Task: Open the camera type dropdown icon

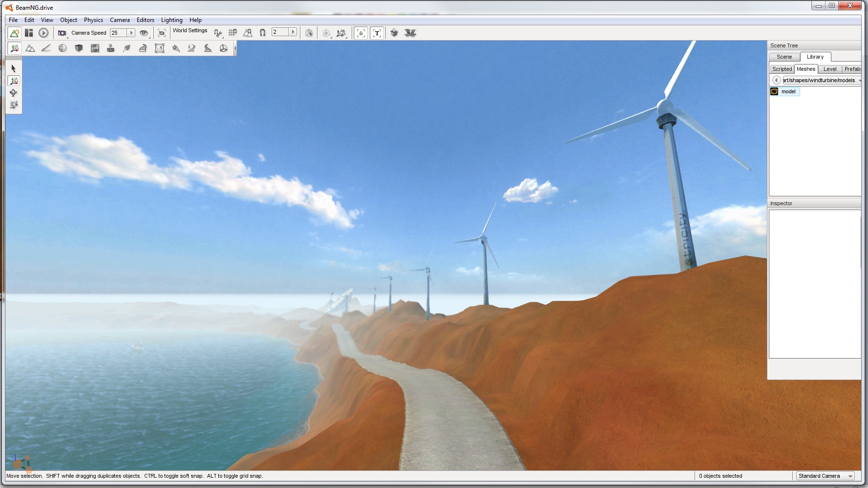Action: 62,33
